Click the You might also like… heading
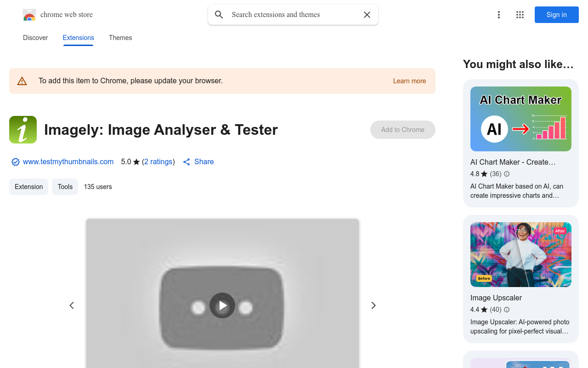This screenshot has height=368, width=588. click(x=518, y=64)
